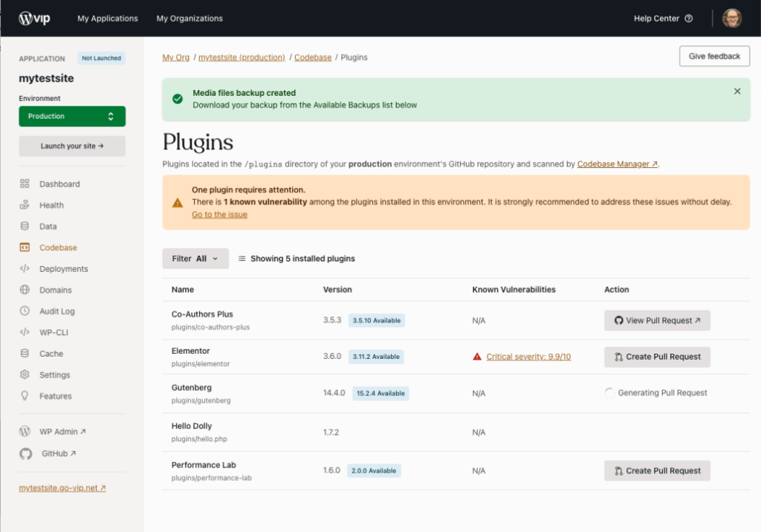Screen dimensions: 761x532
Task: Click the orange warning triangle in the alert
Action: click(178, 203)
